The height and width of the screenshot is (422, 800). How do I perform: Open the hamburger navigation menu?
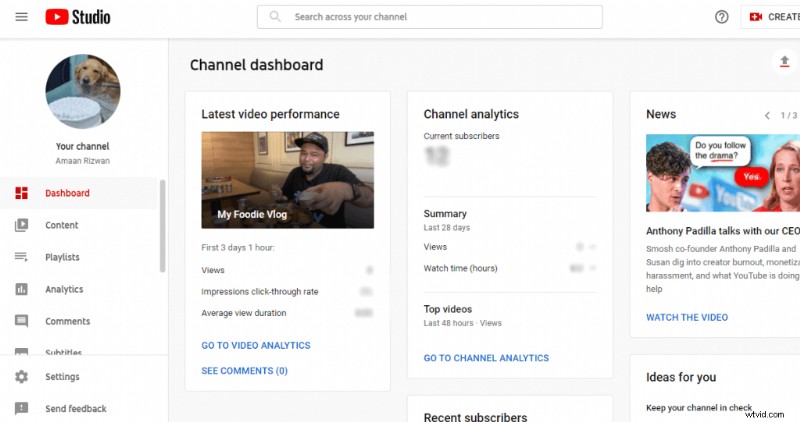[x=21, y=17]
